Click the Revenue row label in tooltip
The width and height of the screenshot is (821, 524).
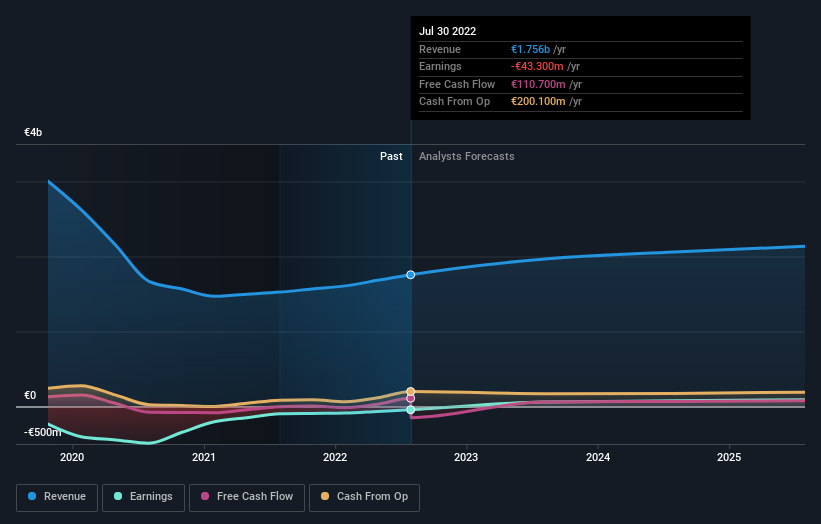[440, 49]
